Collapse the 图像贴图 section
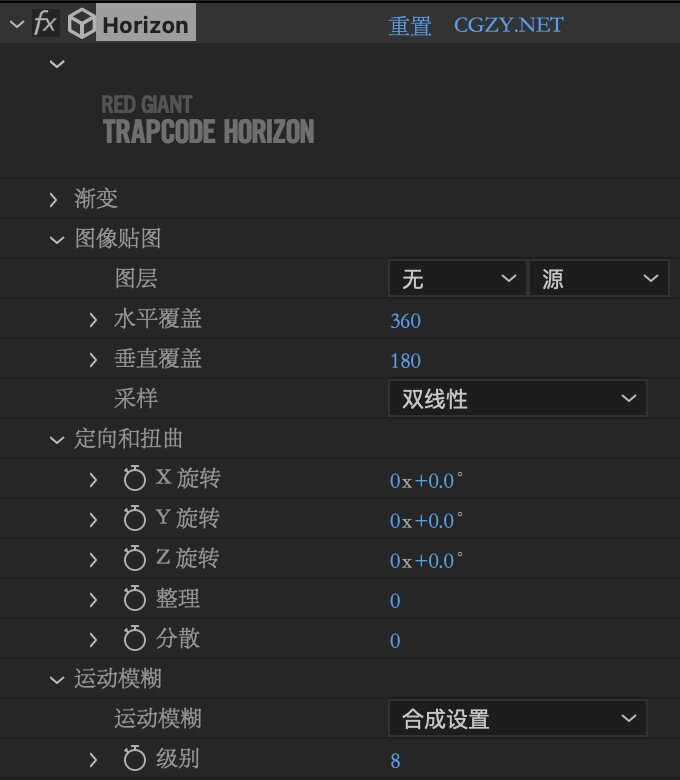Image resolution: width=680 pixels, height=780 pixels. (55, 240)
